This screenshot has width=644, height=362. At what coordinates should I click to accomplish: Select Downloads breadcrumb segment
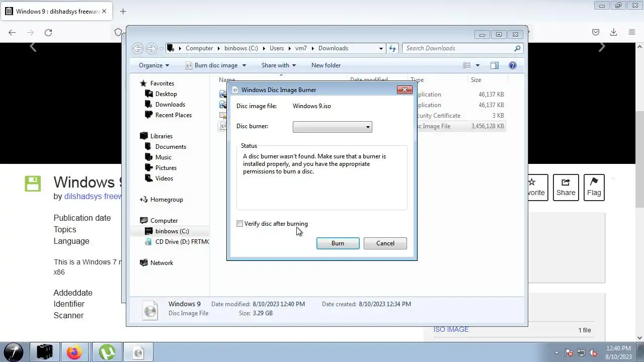(333, 48)
